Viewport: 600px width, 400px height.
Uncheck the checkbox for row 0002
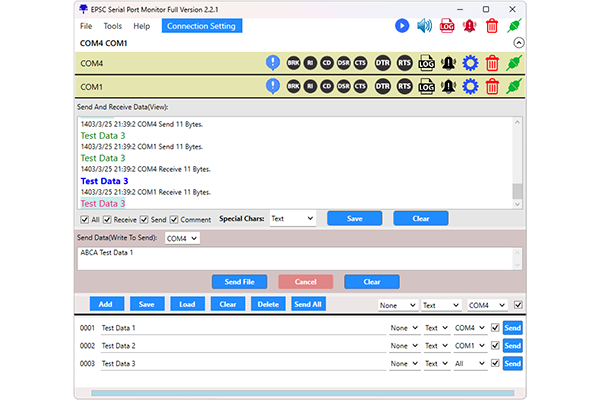click(495, 345)
